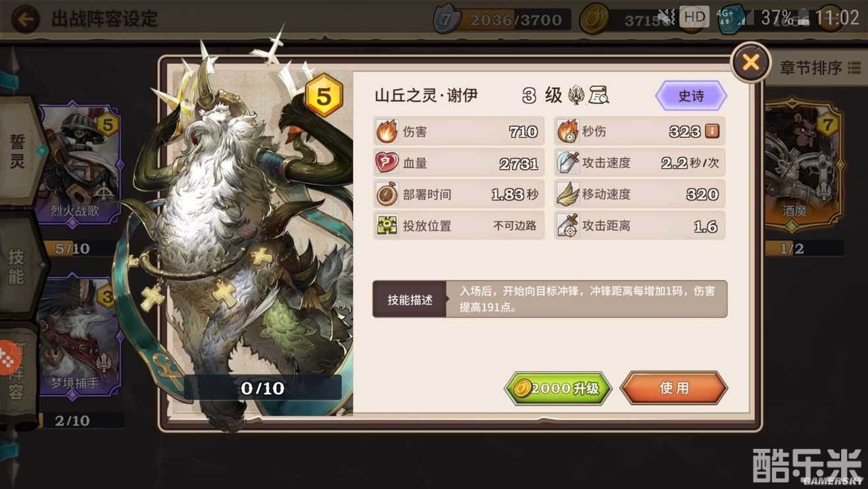868x489 pixels.
Task: Switch to the 技能 side tab
Action: click(16, 267)
